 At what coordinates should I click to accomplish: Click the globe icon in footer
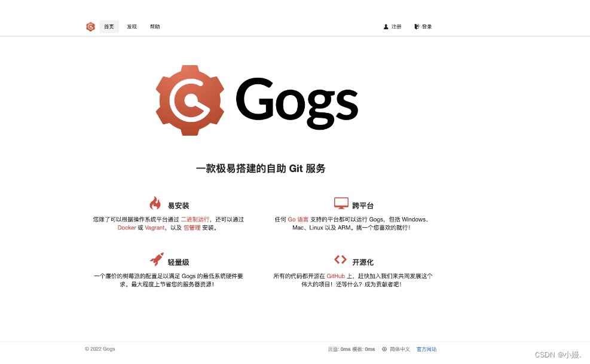click(x=384, y=349)
